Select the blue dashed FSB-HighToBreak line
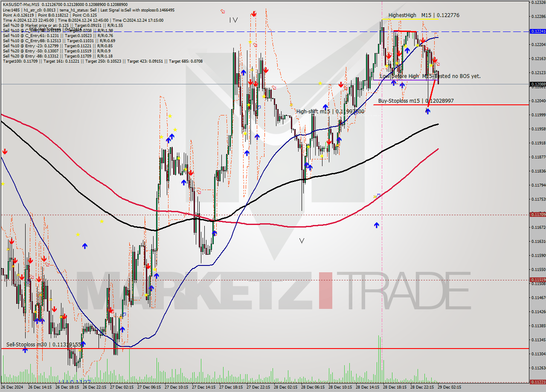The height and width of the screenshot is (392, 546). point(264,32)
